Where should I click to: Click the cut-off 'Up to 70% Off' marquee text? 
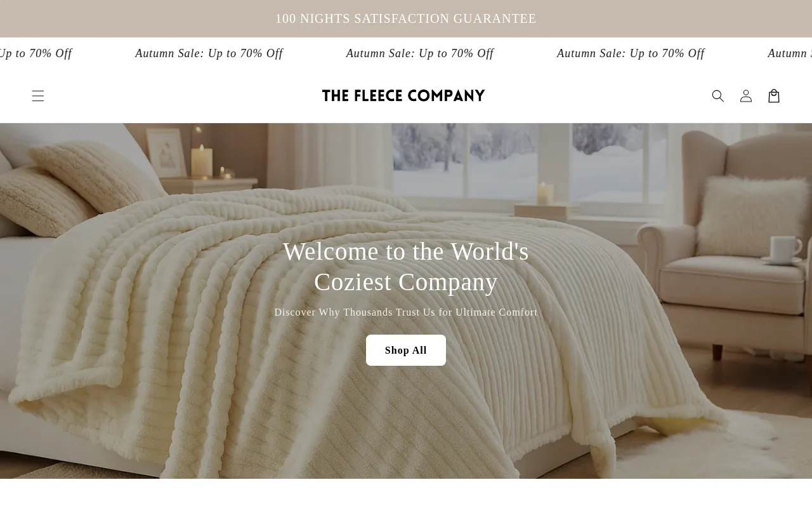coord(36,53)
